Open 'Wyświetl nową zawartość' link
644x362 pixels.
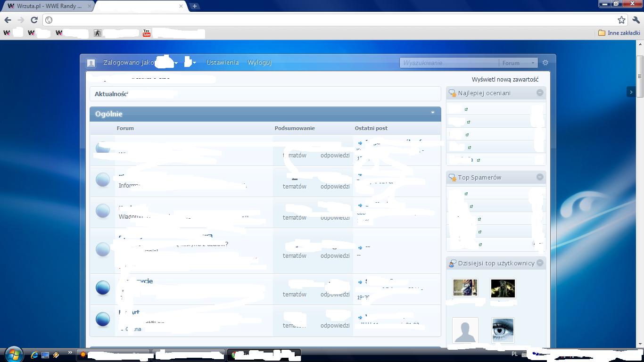click(505, 79)
